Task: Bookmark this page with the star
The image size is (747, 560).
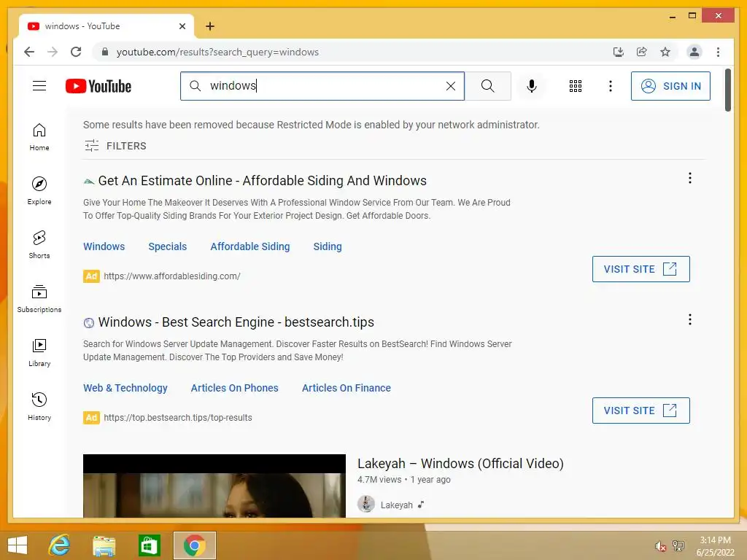Action: pyautogui.click(x=665, y=52)
